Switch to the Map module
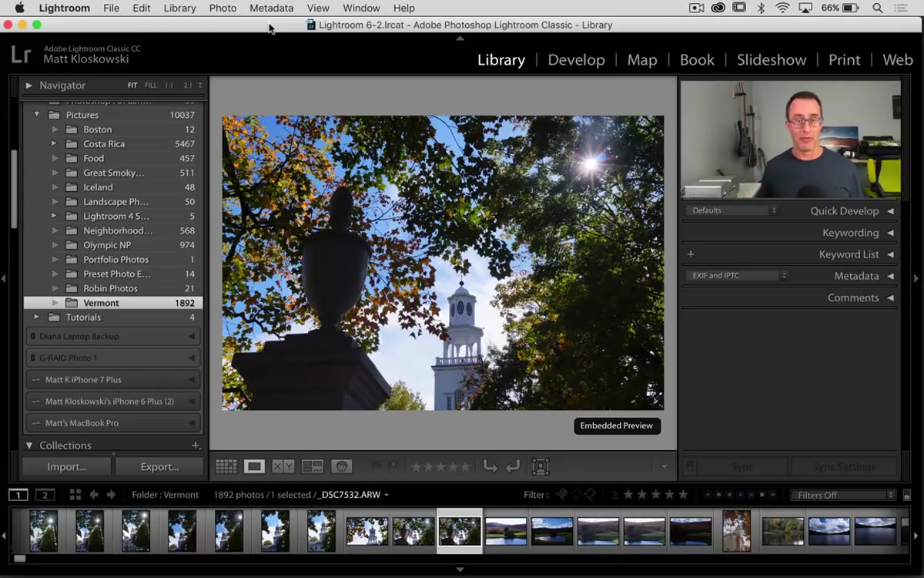924x578 pixels. click(x=642, y=60)
